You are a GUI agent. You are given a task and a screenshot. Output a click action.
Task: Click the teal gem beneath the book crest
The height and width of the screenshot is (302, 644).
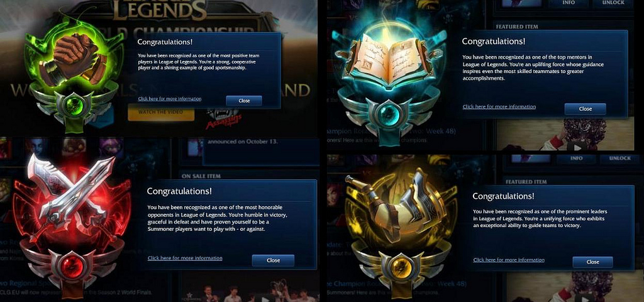point(387,115)
